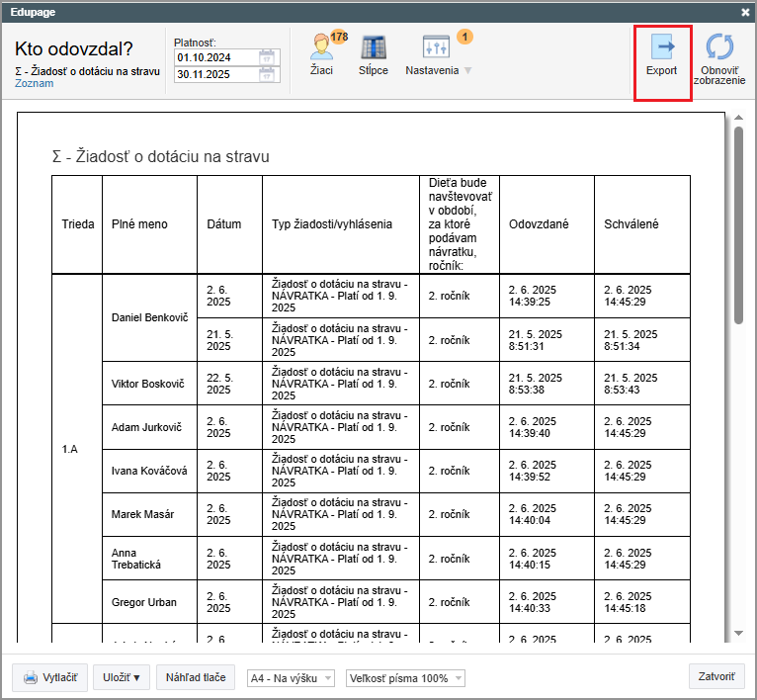Close the Edupage dialog with X

pos(745,12)
